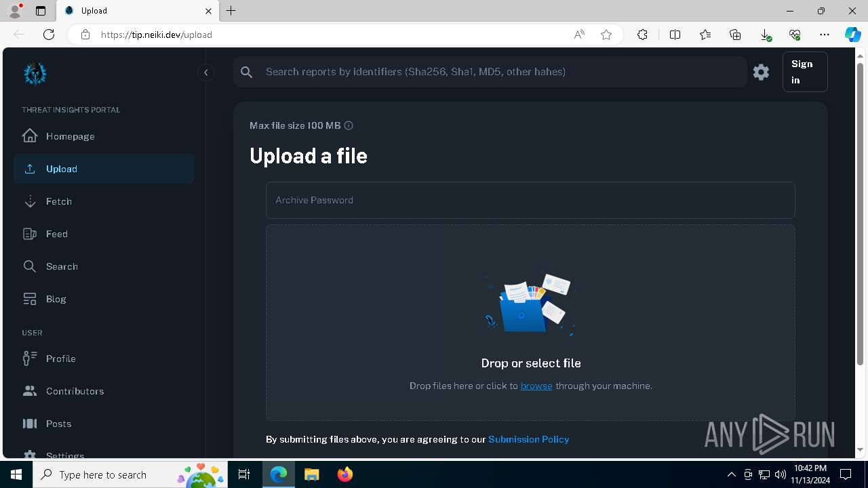Add this page to favorites star

606,35
